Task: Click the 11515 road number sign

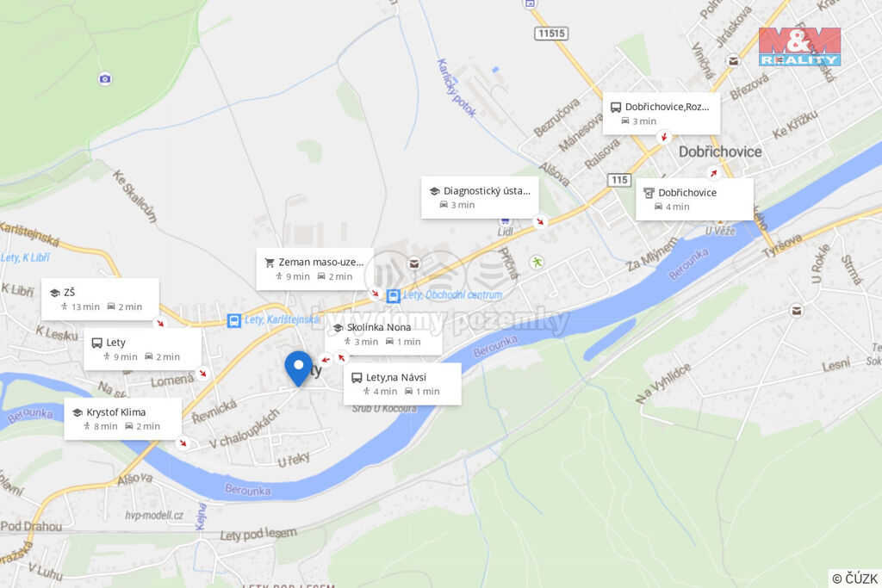Action: [551, 34]
